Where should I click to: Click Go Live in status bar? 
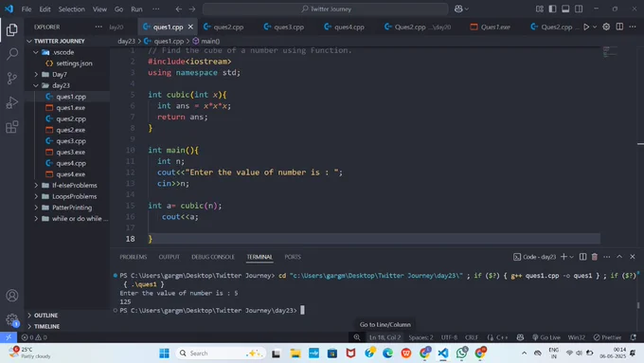pyautogui.click(x=546, y=337)
